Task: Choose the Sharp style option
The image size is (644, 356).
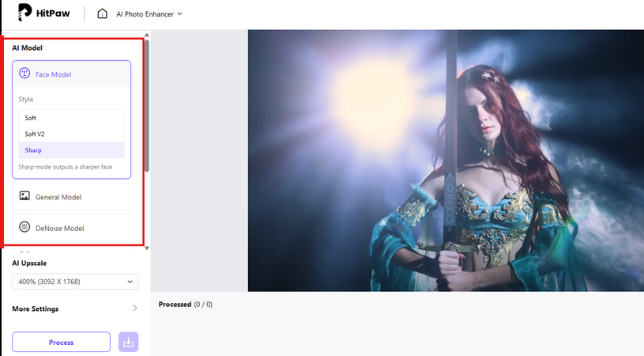Action: 71,150
